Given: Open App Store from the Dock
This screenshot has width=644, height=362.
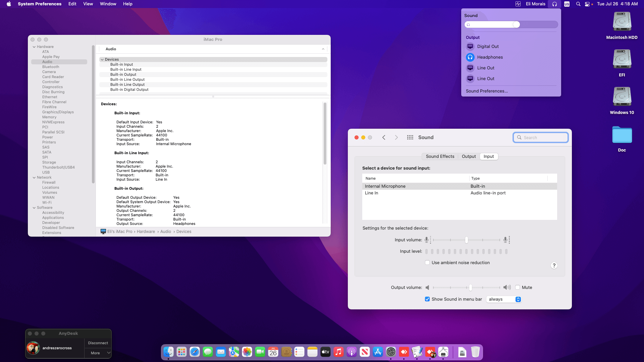Looking at the screenshot, I should [x=378, y=352].
